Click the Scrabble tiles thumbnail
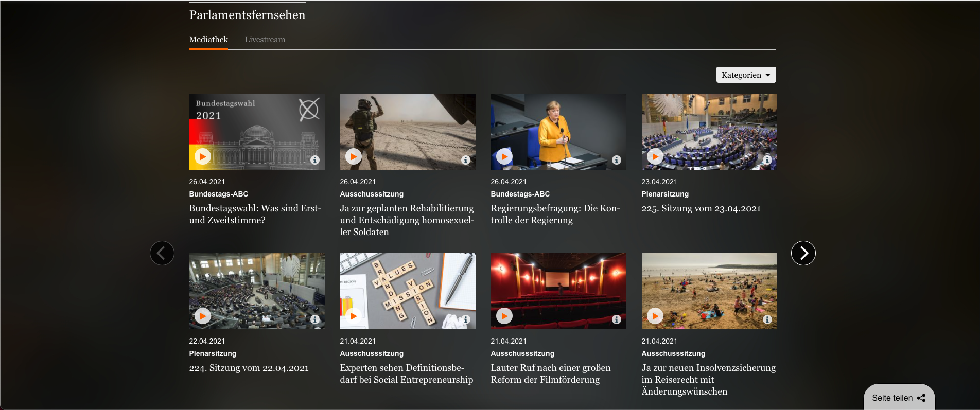980x410 pixels. coord(408,291)
